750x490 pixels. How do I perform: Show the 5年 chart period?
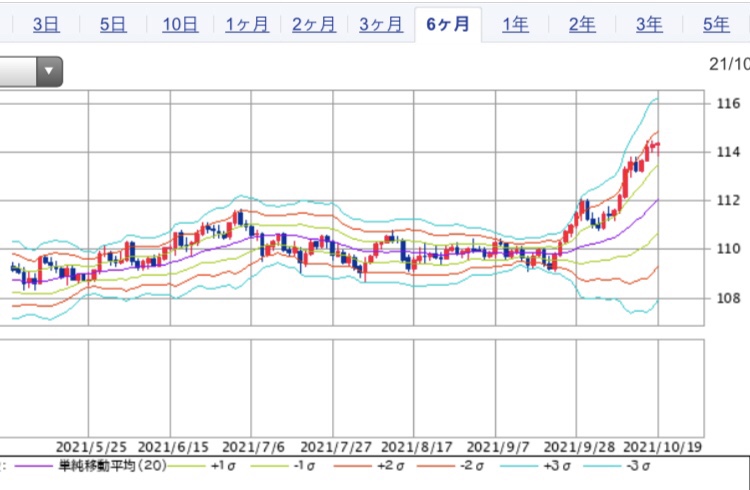716,24
